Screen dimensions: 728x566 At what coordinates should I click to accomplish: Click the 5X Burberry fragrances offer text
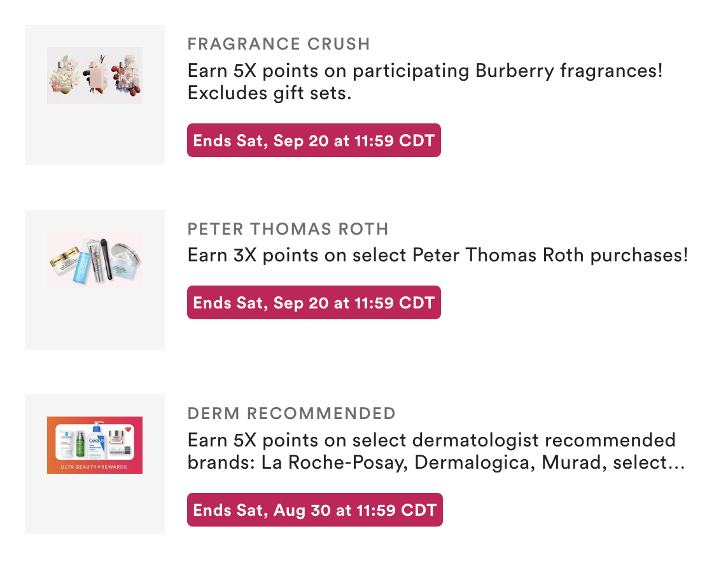[x=425, y=71]
